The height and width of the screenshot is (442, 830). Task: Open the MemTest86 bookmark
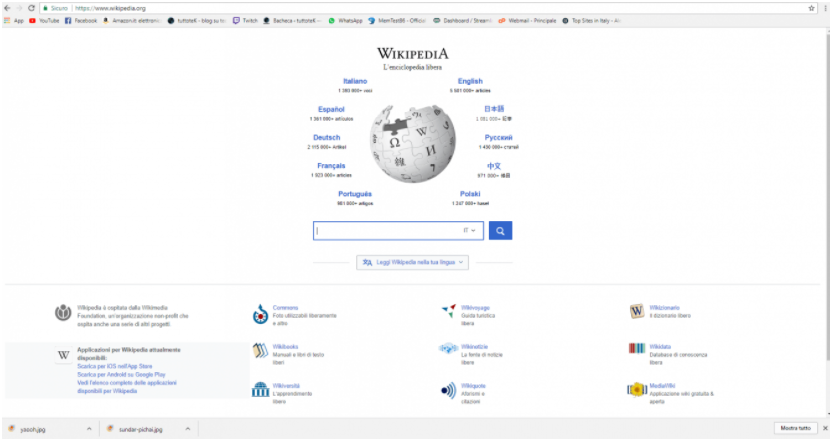coord(397,21)
